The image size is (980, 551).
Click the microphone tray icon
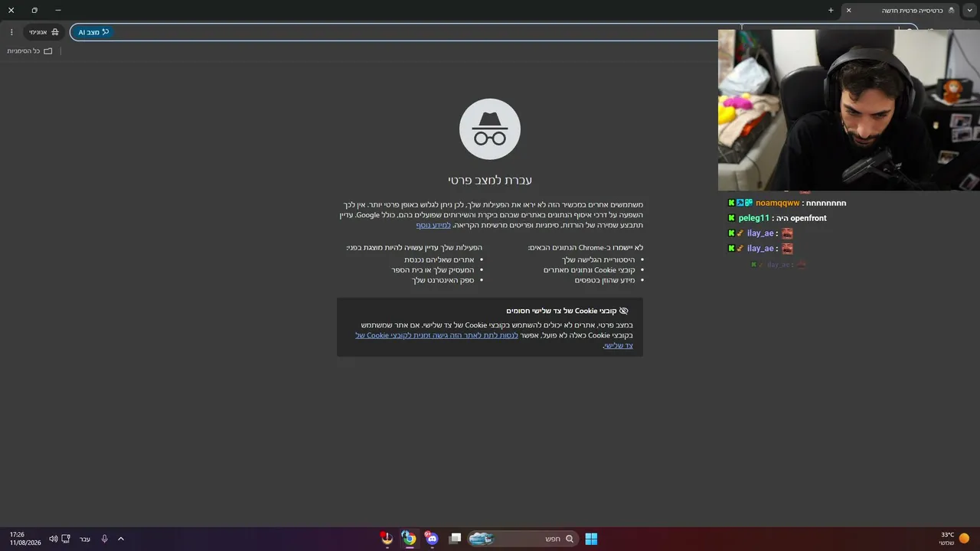pos(104,539)
